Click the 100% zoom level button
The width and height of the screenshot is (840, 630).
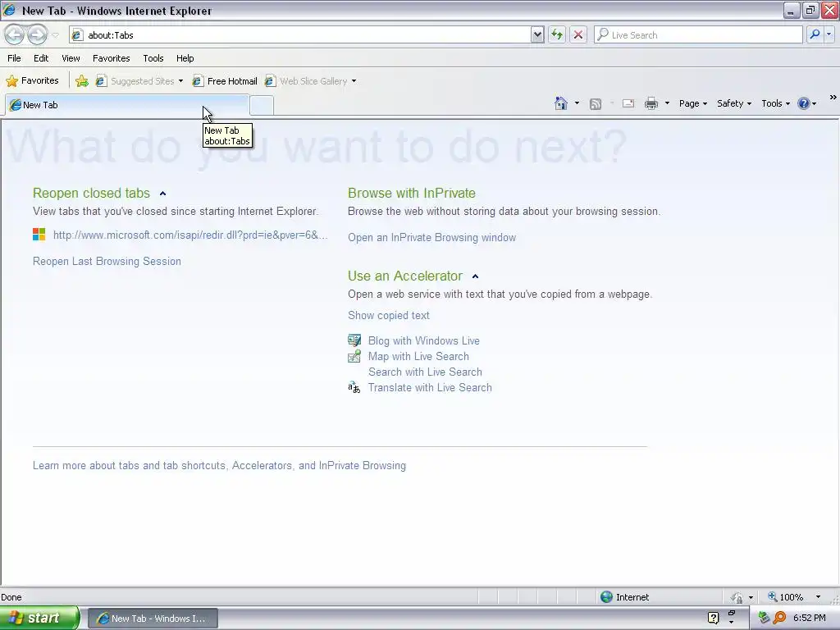tap(785, 597)
